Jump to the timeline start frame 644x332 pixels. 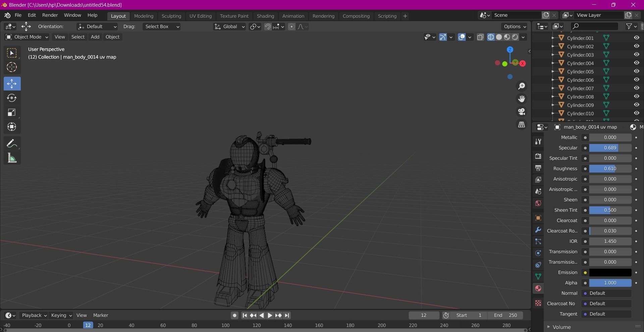coord(245,315)
